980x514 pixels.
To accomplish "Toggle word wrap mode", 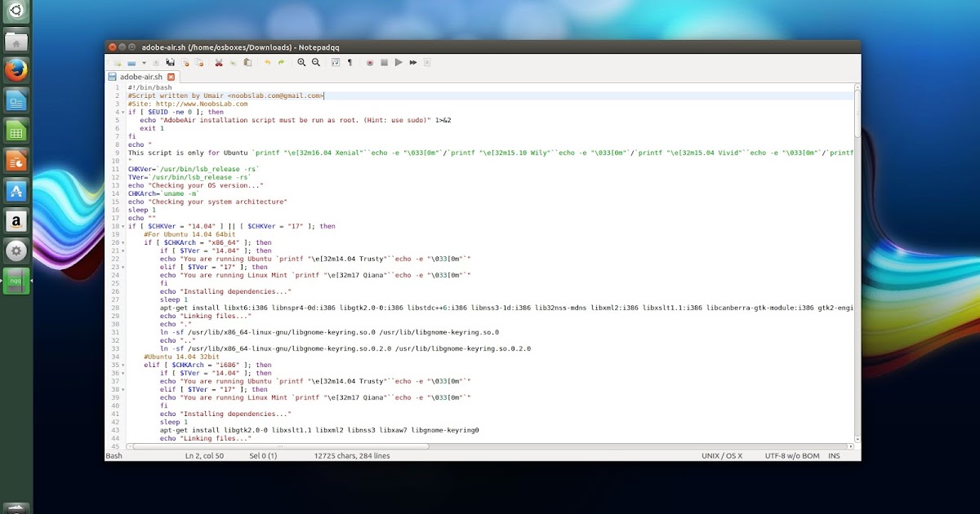I will pyautogui.click(x=335, y=63).
